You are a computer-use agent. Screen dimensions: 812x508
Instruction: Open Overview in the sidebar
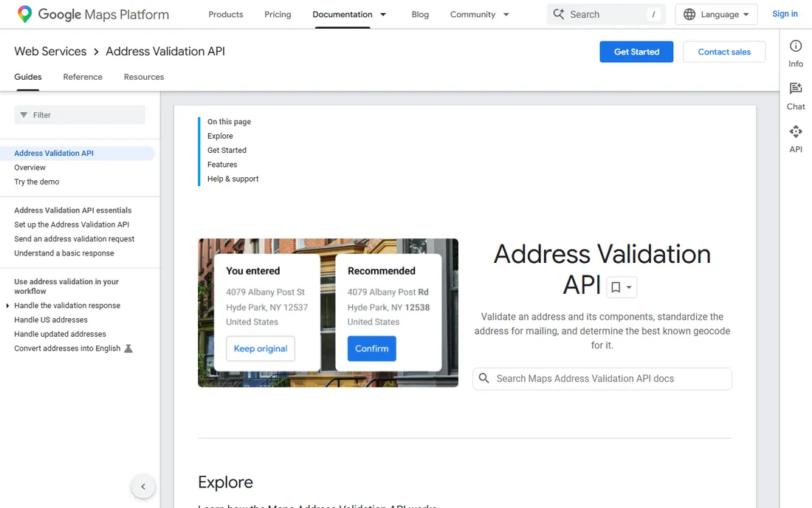click(x=30, y=168)
